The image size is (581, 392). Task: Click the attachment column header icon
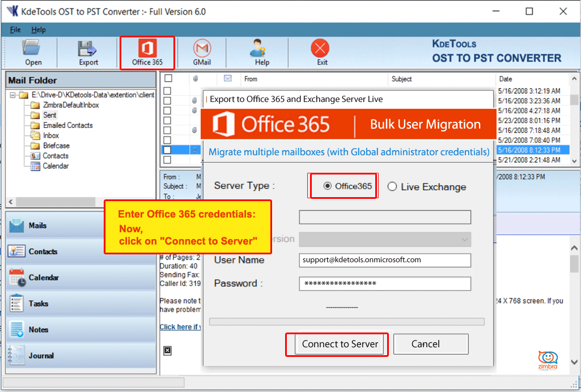[x=195, y=79]
